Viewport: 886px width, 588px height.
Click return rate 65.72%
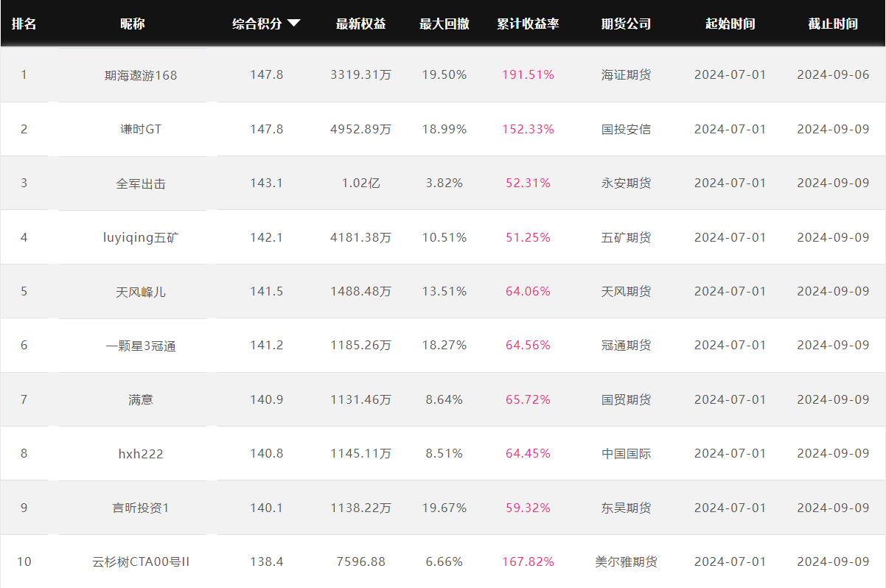(x=528, y=399)
